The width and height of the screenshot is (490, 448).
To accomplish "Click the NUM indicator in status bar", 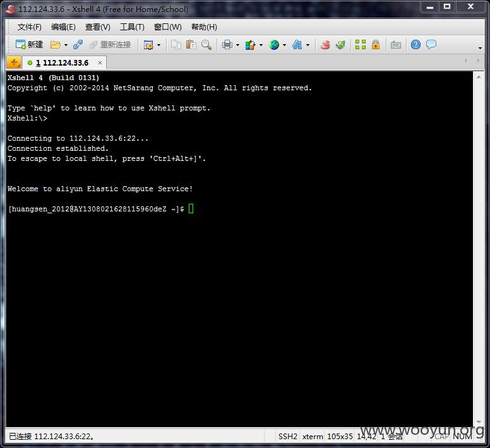I will coord(462,437).
